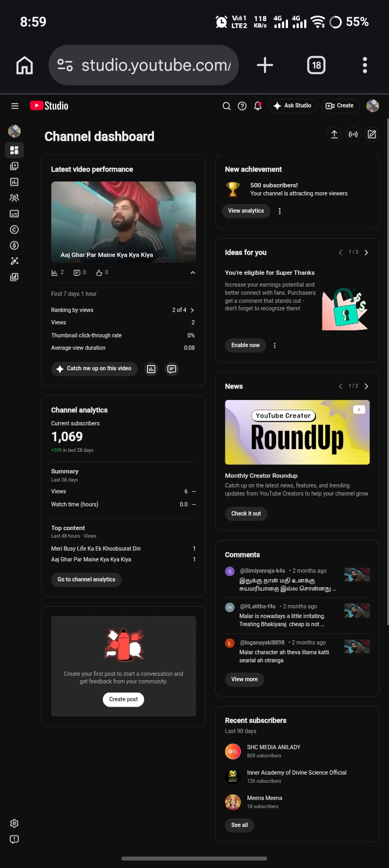Click the upload videos arrow icon
This screenshot has width=389, height=868.
point(334,134)
